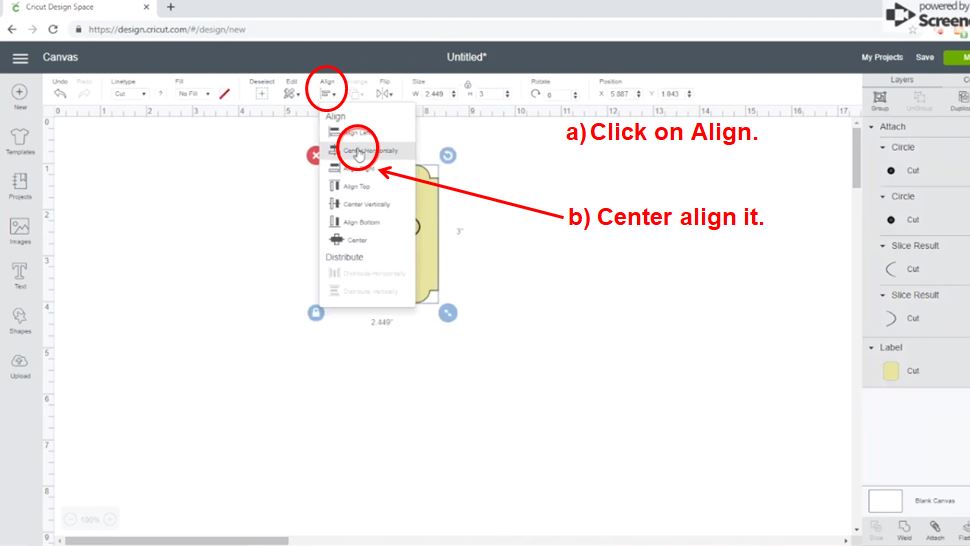Open My Projects
This screenshot has height=546, width=970.
(882, 58)
